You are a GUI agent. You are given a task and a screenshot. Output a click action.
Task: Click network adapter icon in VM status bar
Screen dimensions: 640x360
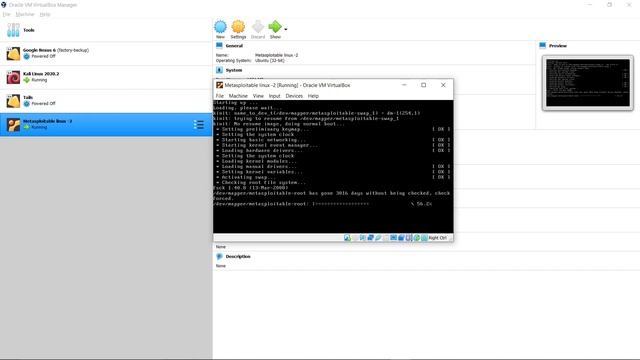pos(370,238)
